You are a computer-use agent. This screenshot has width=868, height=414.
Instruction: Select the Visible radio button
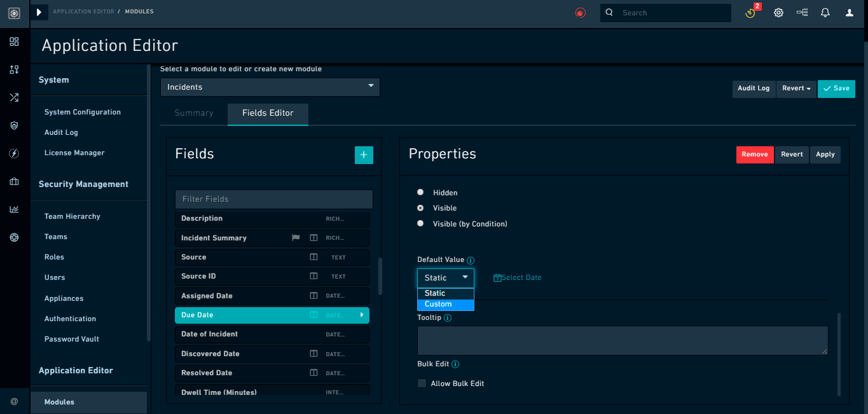(420, 208)
